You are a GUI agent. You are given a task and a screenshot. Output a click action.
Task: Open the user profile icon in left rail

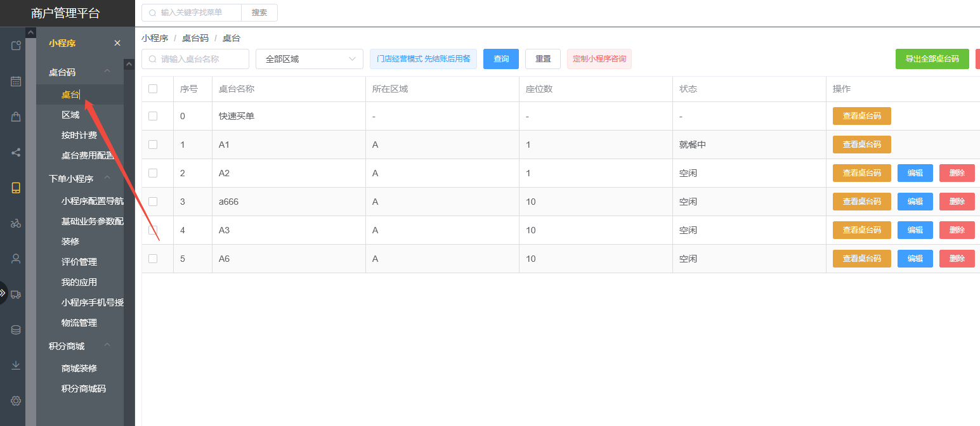tap(15, 258)
